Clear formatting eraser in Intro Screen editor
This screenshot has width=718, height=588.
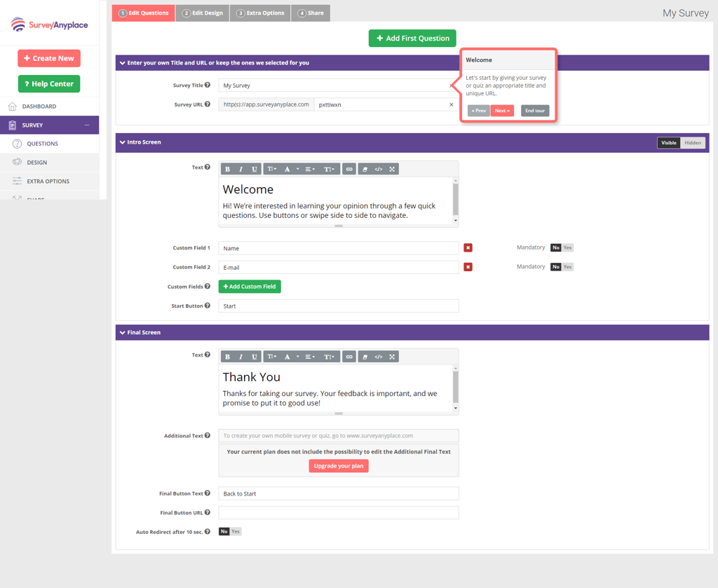(365, 170)
